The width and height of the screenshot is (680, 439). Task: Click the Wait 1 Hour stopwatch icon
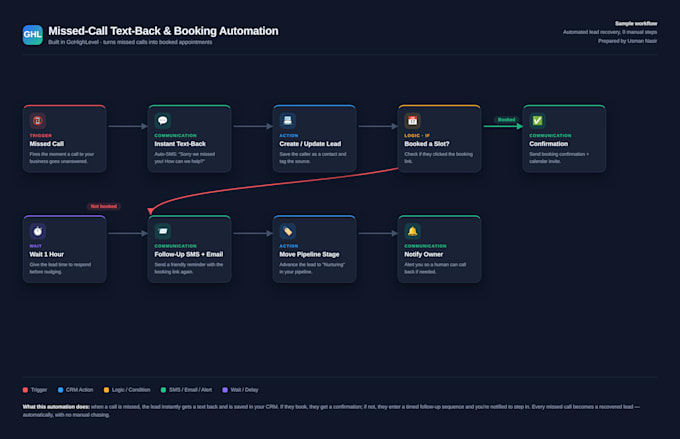(x=38, y=231)
